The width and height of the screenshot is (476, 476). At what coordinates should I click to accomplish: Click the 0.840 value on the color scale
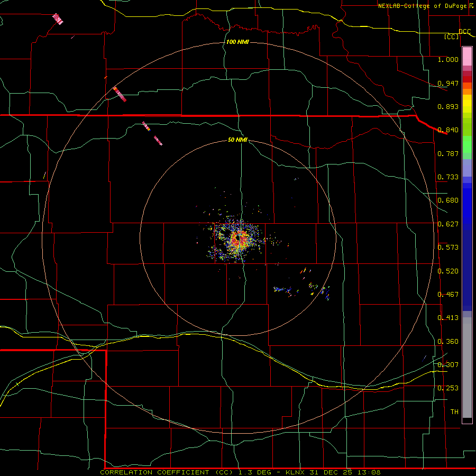448,130
